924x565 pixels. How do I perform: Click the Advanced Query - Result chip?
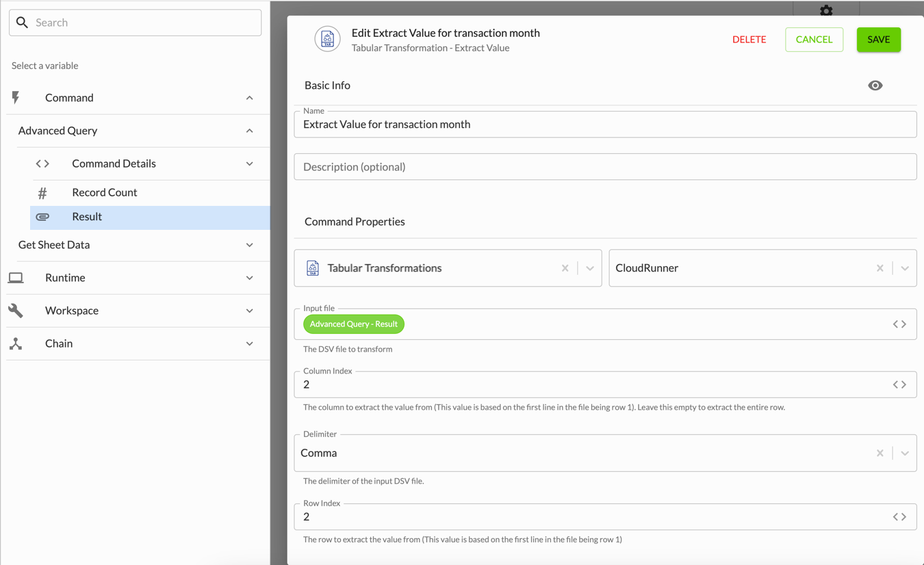(353, 324)
